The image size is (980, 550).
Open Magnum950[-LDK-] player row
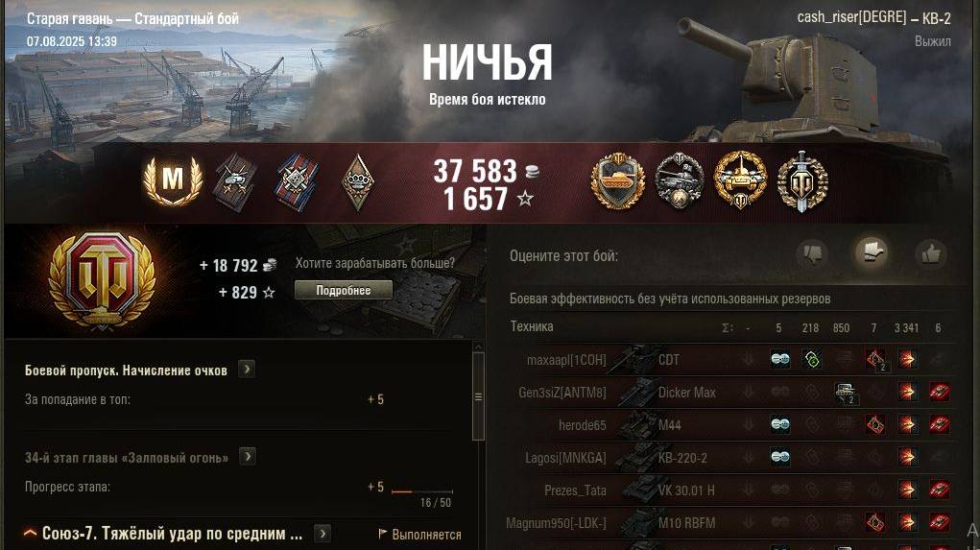point(730,522)
